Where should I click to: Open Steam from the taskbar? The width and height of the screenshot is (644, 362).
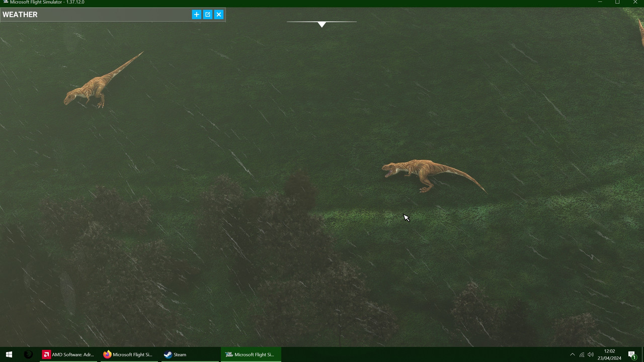pyautogui.click(x=191, y=354)
